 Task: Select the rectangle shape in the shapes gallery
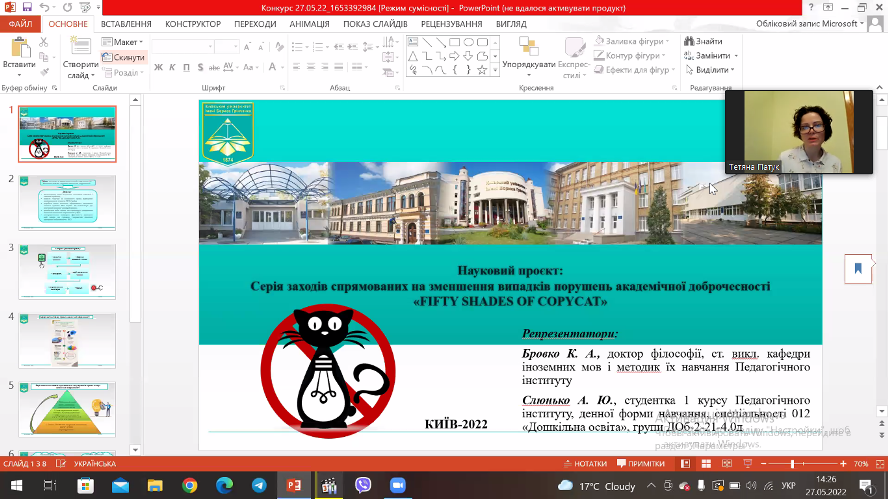454,42
